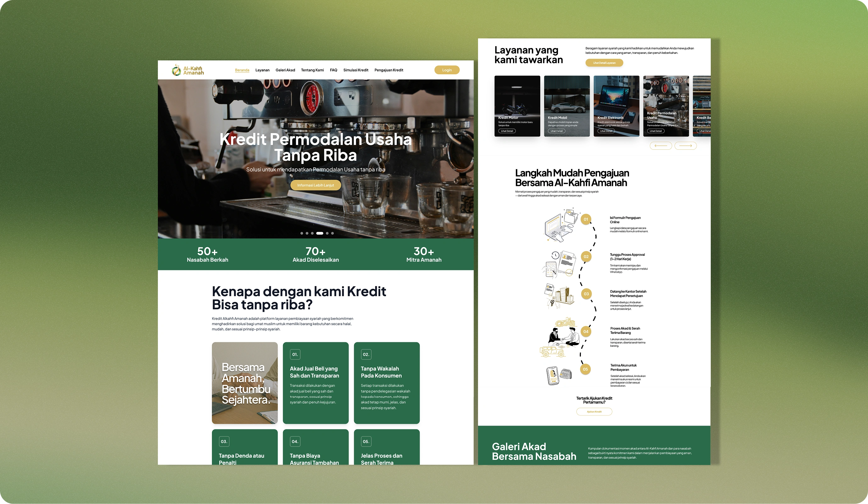Select the active elongated slider dot

[x=320, y=233]
